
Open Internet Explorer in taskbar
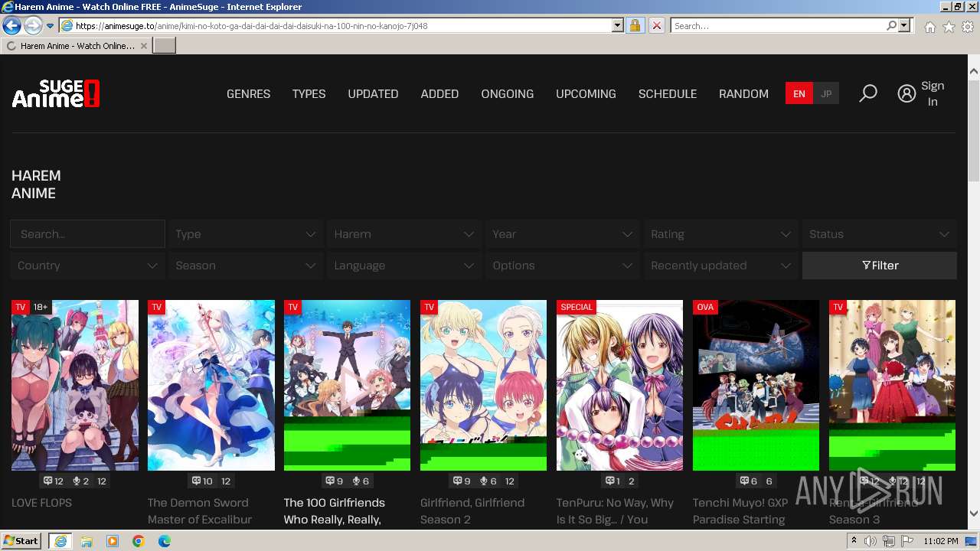click(x=60, y=541)
